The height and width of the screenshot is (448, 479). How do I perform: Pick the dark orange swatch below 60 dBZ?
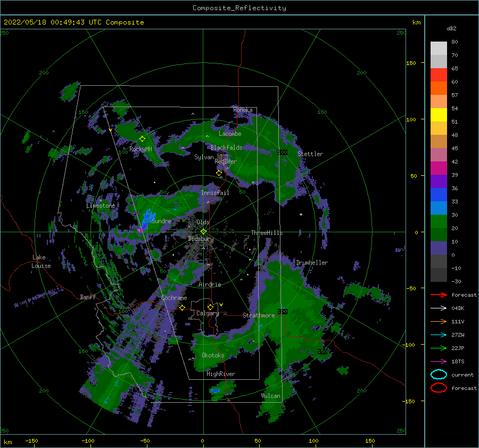439,88
